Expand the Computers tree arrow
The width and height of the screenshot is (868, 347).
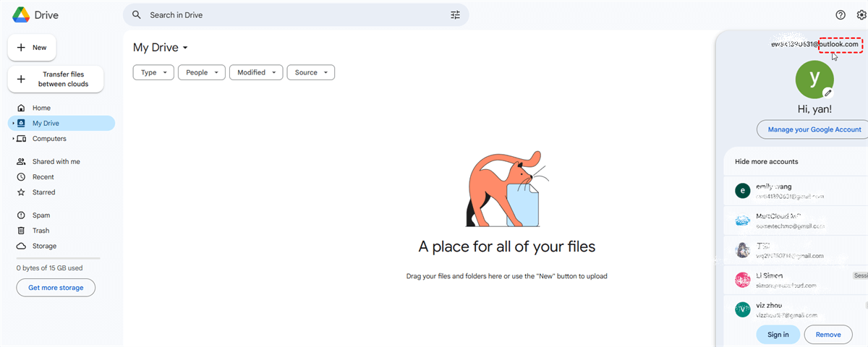pyautogui.click(x=13, y=139)
